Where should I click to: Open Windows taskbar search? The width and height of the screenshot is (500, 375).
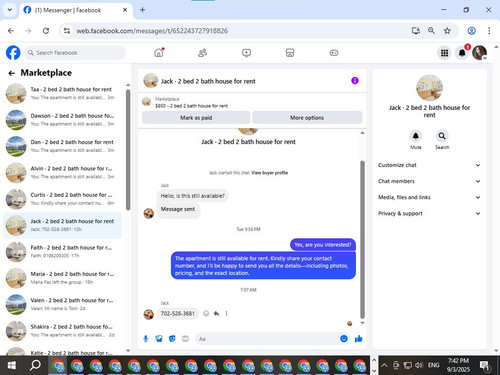(x=35, y=365)
